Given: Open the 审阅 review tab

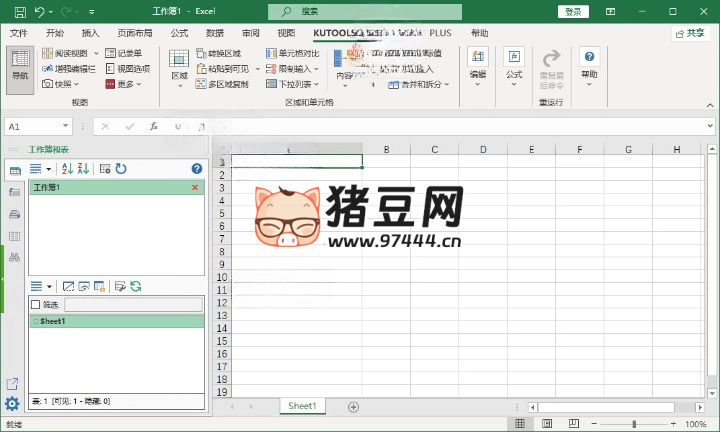Looking at the screenshot, I should tap(251, 33).
